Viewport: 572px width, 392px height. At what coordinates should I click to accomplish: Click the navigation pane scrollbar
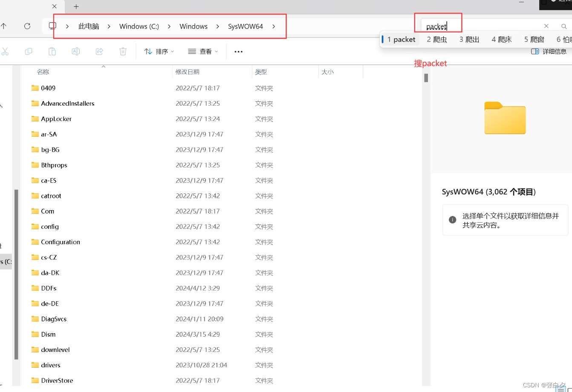17,275
